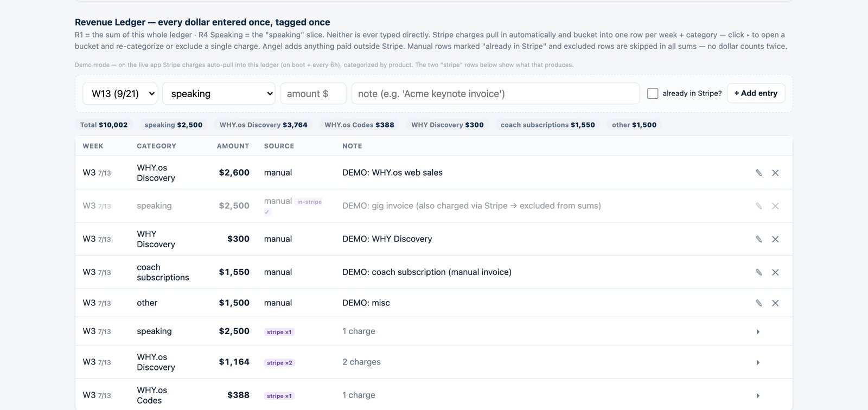Edit the WHY.os web sales row

pyautogui.click(x=758, y=173)
